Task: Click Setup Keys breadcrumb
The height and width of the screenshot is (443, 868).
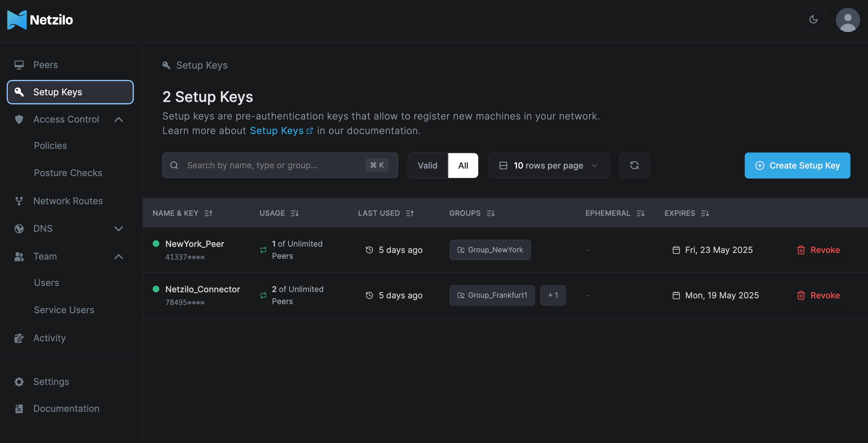Action: (x=202, y=65)
